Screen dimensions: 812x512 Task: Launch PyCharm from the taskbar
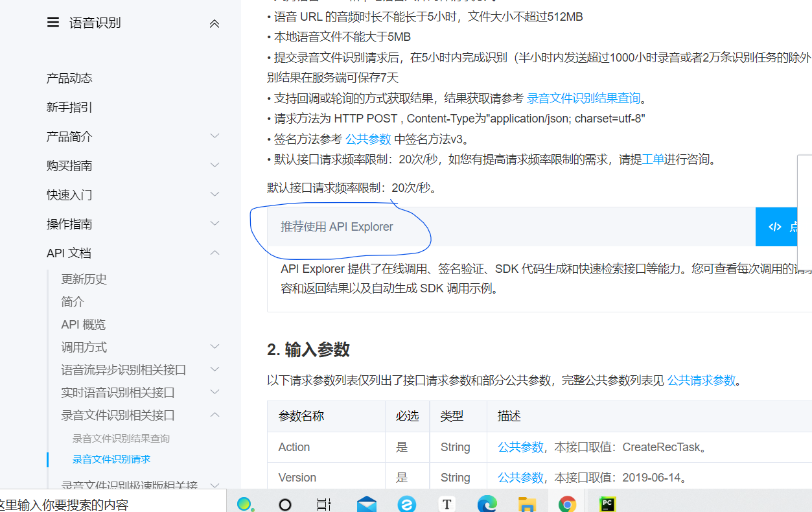click(x=607, y=504)
